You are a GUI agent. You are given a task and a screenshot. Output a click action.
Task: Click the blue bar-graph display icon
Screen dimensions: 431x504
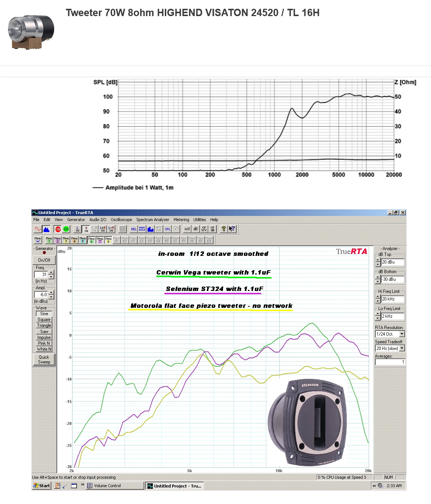pyautogui.click(x=151, y=229)
